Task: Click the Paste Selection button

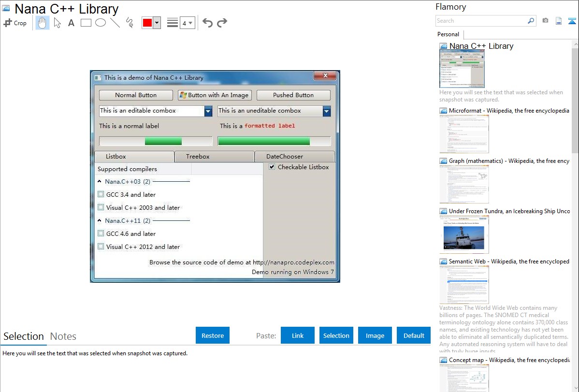Action: click(x=336, y=335)
